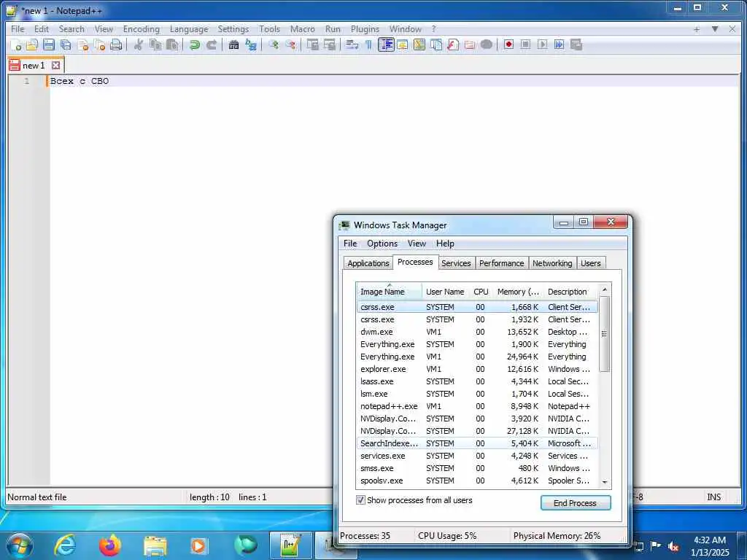Close the new 1 document tab
The width and height of the screenshot is (747, 560).
pyautogui.click(x=55, y=65)
